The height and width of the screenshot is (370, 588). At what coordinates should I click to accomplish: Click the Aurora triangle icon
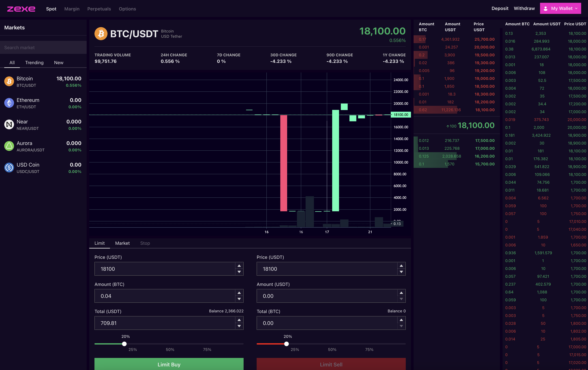pos(9,146)
